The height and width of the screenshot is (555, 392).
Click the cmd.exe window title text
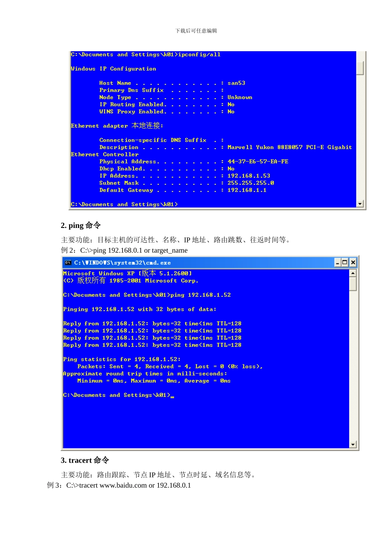[x=122, y=263]
